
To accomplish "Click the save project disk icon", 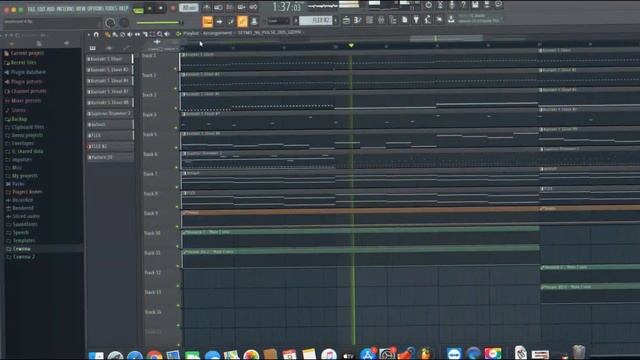I will [475, 5].
